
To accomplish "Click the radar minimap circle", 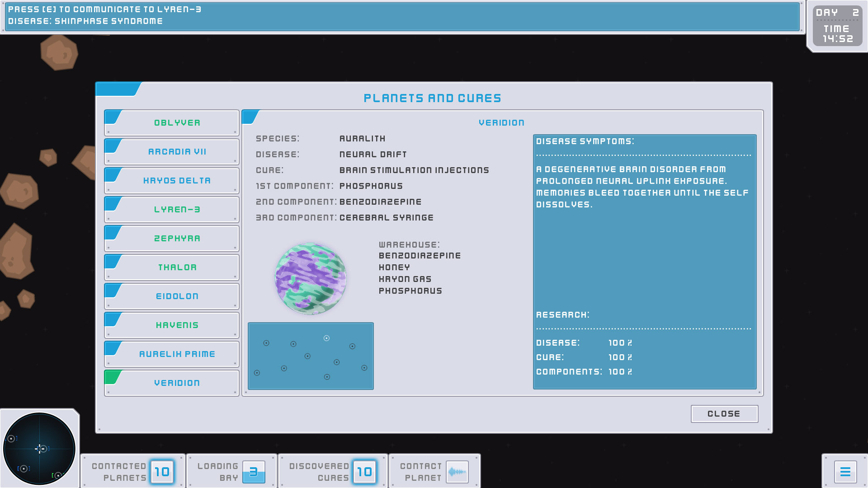I will [39, 449].
